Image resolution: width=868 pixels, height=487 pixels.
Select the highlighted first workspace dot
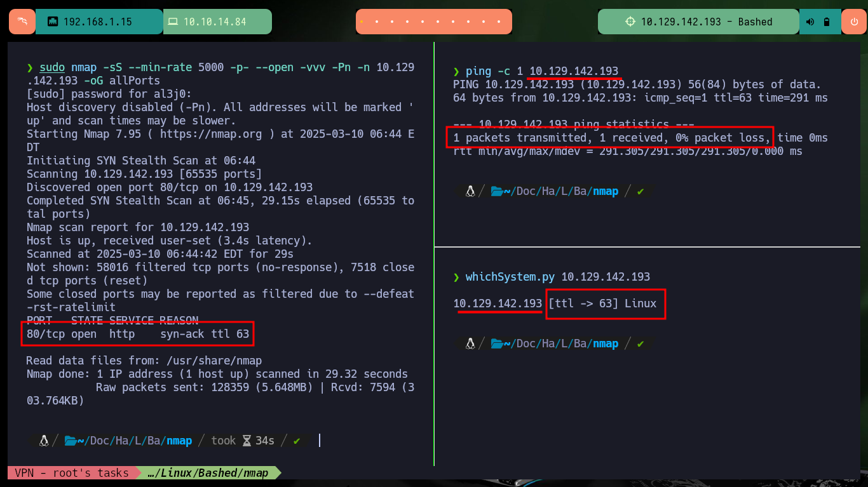click(362, 22)
